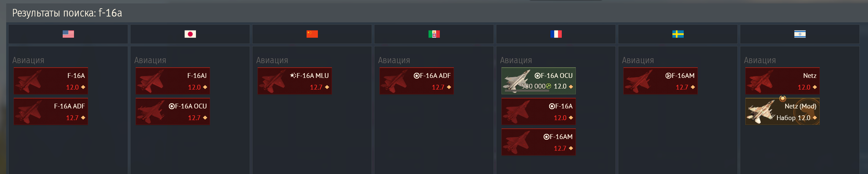Screen dimensions: 868x174
Task: Select the Israeli Netz 12.0 aircraft
Action: 782,81
